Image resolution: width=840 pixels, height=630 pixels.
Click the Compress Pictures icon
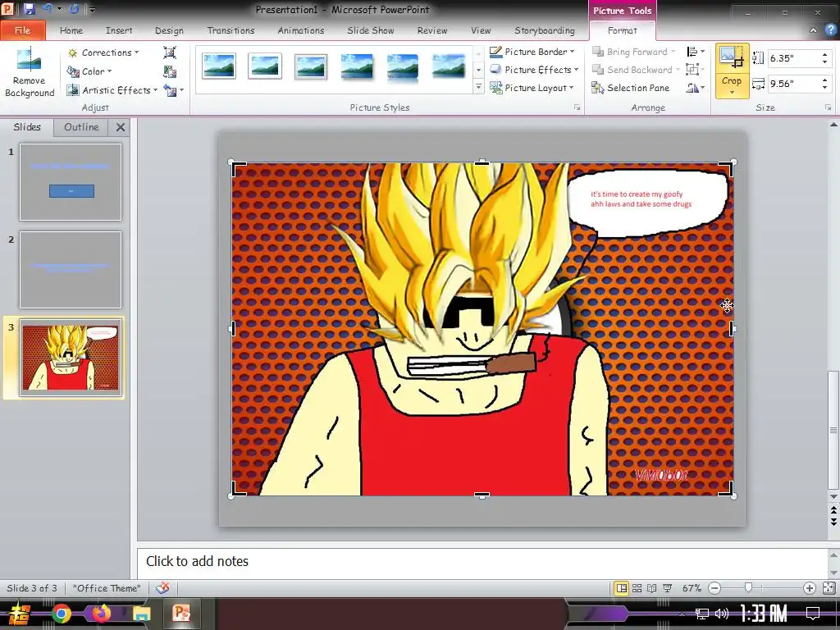click(x=170, y=52)
